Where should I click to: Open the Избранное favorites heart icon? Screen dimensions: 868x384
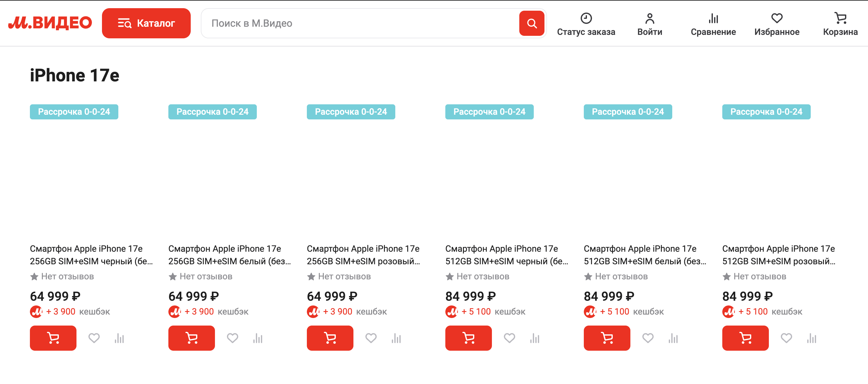click(777, 19)
